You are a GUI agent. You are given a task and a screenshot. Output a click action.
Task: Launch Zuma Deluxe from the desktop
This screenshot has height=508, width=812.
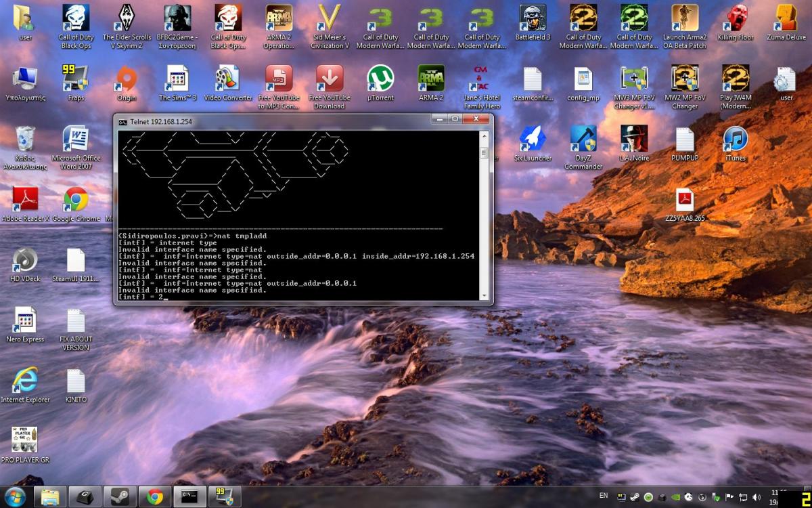(786, 22)
